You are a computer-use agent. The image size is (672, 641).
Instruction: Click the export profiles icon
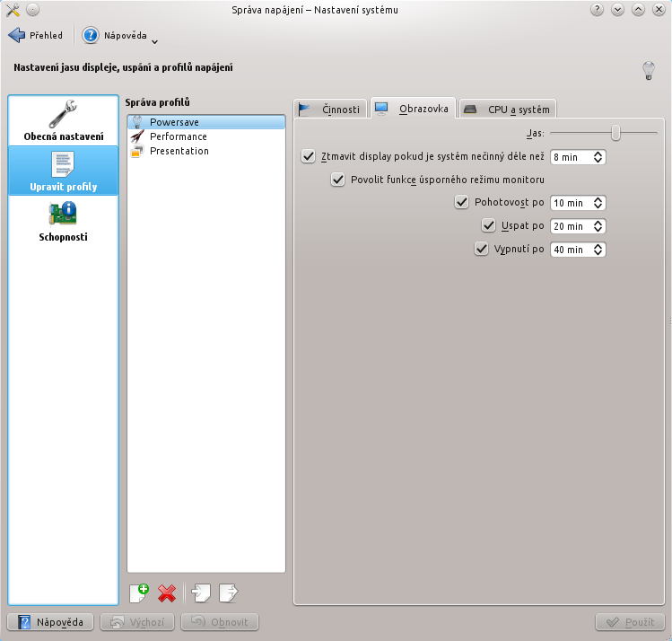[x=229, y=593]
